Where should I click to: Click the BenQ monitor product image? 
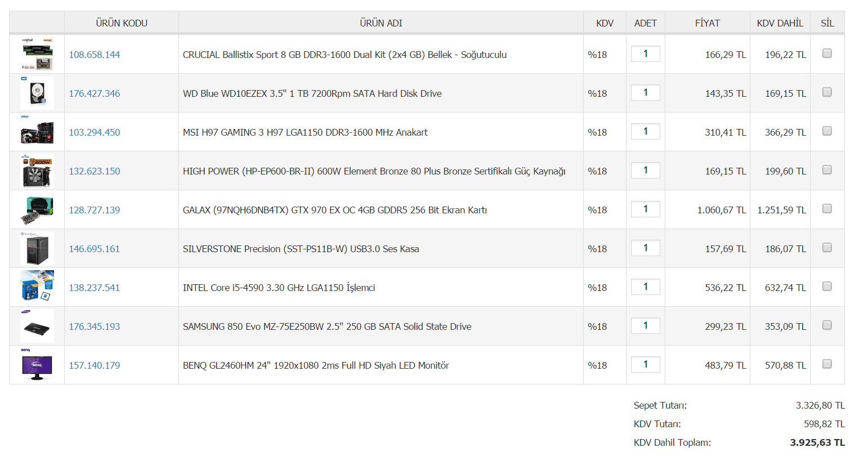pos(37,365)
